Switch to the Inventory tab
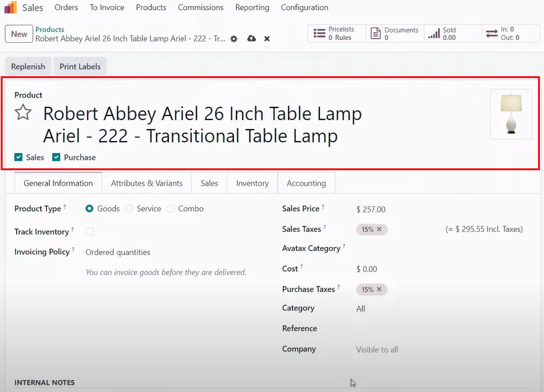This screenshot has width=544, height=392. 252,183
